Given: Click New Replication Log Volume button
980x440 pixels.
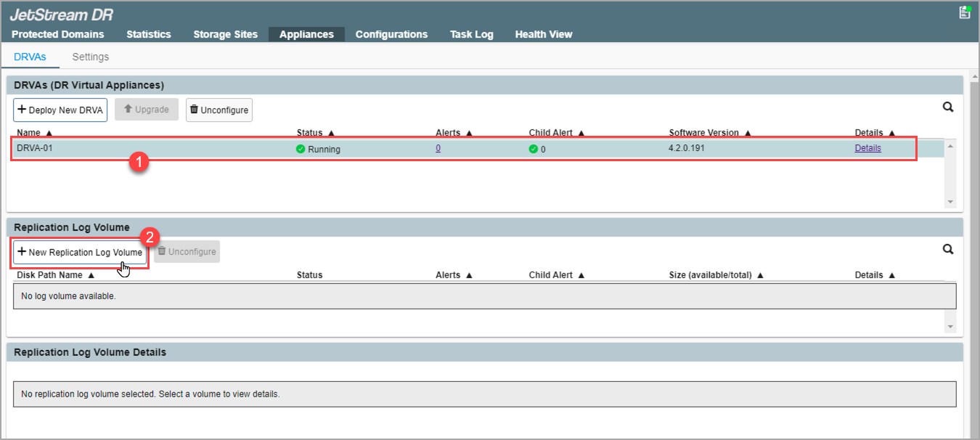Looking at the screenshot, I should (x=80, y=252).
